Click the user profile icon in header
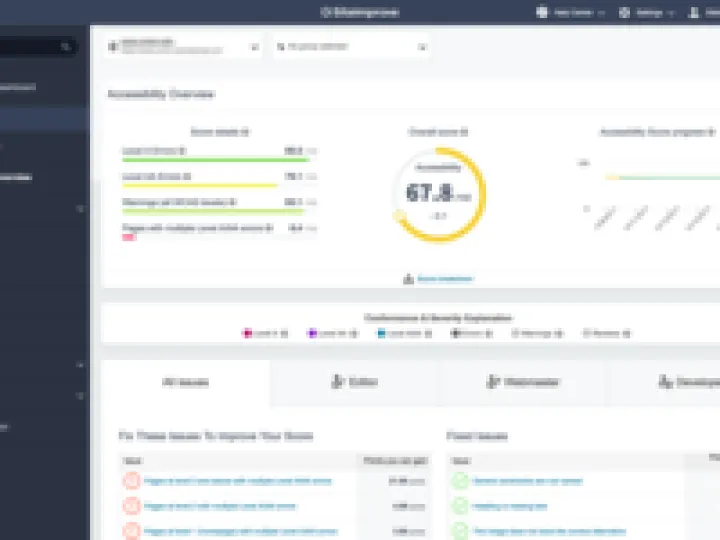720x540 pixels. (695, 13)
